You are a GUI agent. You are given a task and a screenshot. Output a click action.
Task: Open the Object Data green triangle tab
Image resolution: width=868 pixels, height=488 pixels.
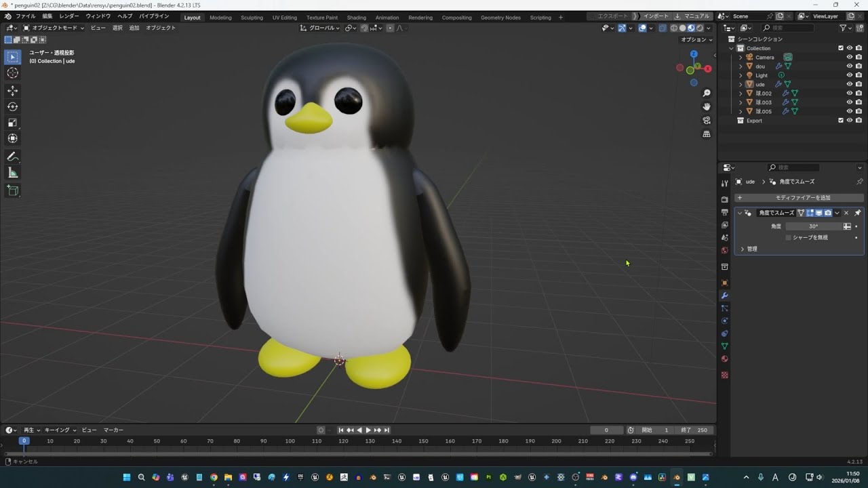[725, 346]
